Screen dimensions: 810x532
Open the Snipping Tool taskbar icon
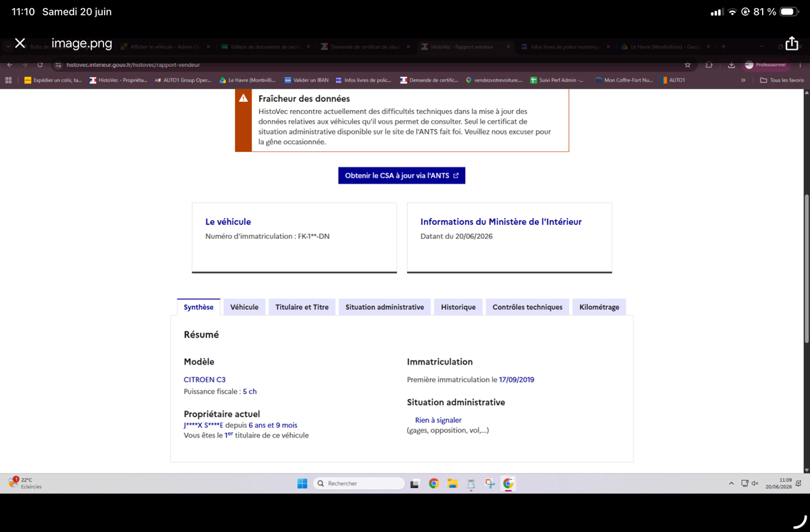490,483
